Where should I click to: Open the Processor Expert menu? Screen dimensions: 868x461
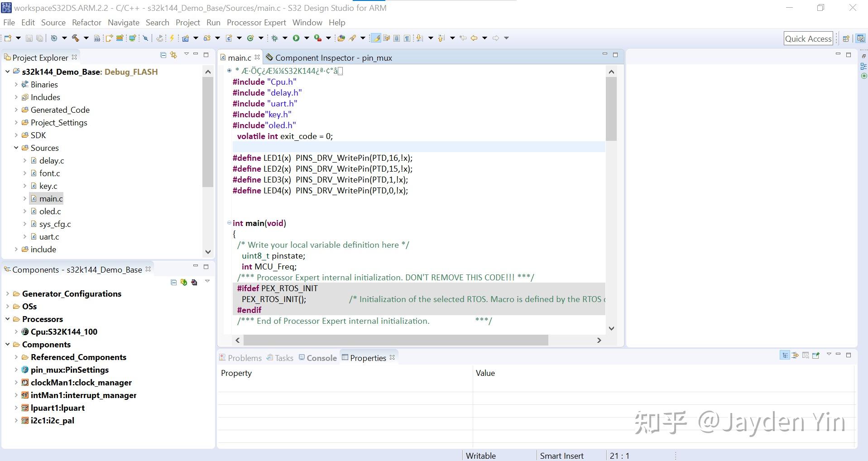click(256, 23)
